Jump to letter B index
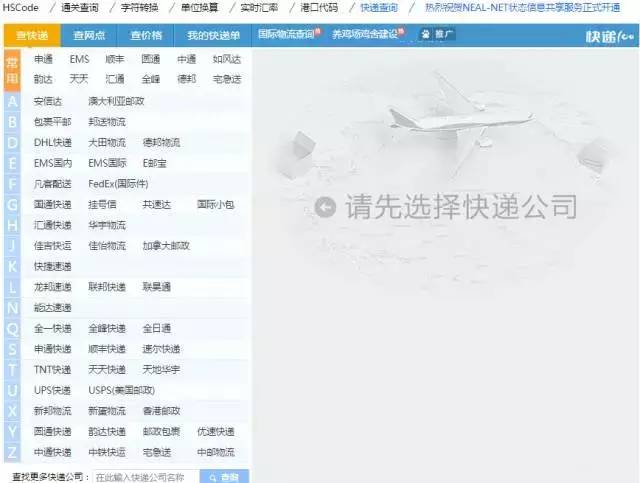640x483 pixels. [x=12, y=122]
